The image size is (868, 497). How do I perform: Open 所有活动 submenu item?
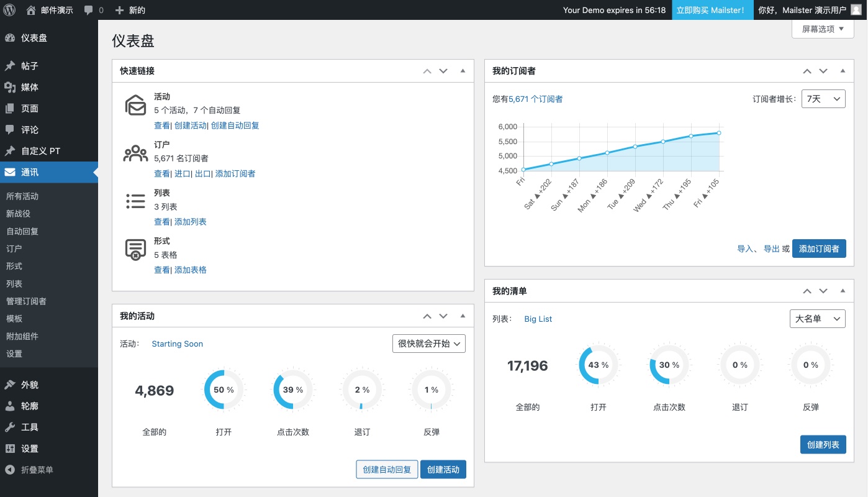22,196
